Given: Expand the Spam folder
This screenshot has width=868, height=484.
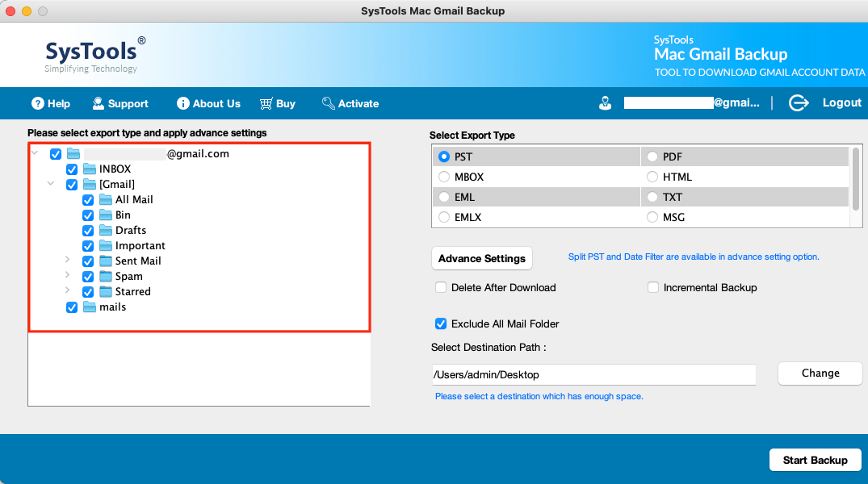Looking at the screenshot, I should [67, 275].
